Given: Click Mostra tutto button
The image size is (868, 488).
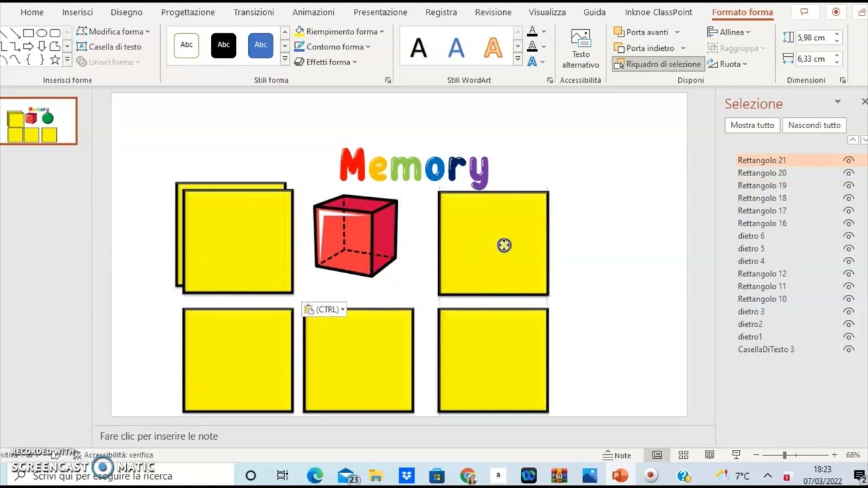Looking at the screenshot, I should point(752,125).
